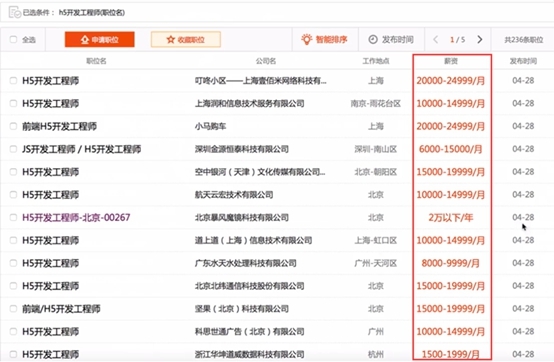Click the 北京-朝阳区 location cell
The image size is (554, 362).
[x=376, y=172]
